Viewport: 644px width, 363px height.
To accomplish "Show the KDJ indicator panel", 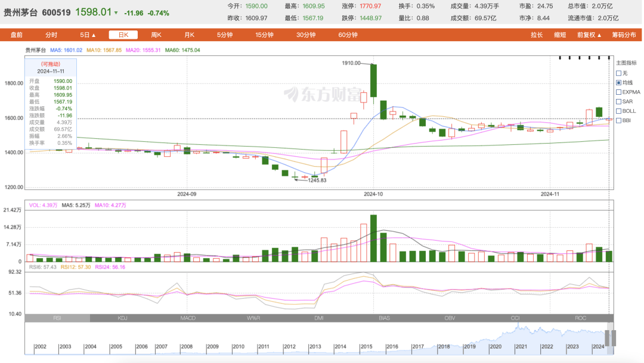I will 123,318.
